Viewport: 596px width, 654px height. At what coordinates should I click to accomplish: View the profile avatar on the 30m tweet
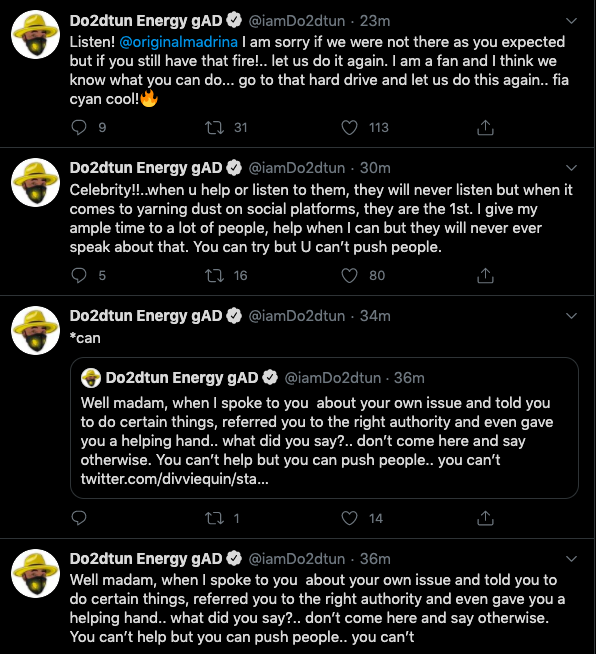(x=35, y=182)
